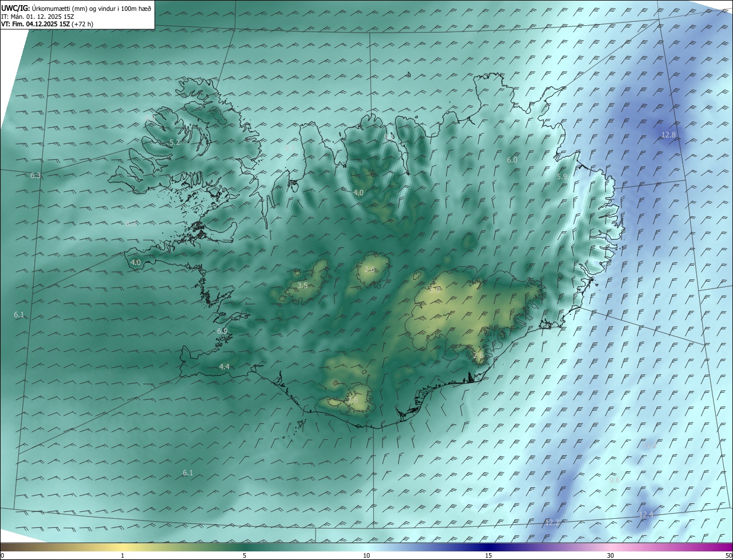The image size is (733, 560).
Task: Click the 6.1 value at the western map edge
Action: [19, 314]
